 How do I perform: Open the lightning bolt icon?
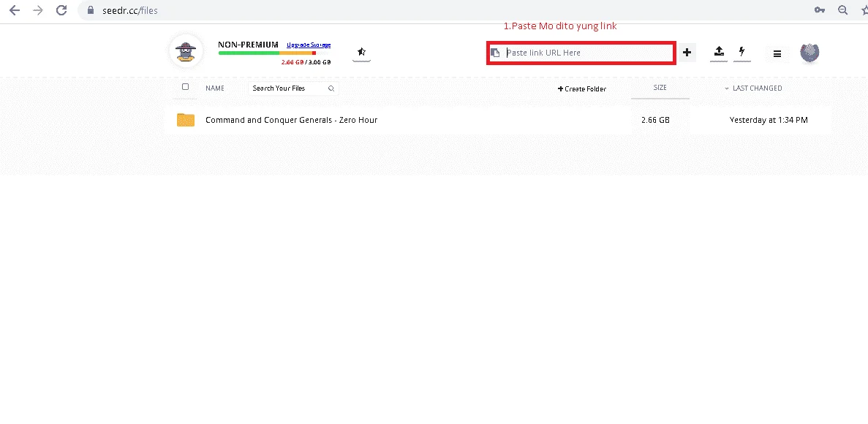tap(741, 51)
